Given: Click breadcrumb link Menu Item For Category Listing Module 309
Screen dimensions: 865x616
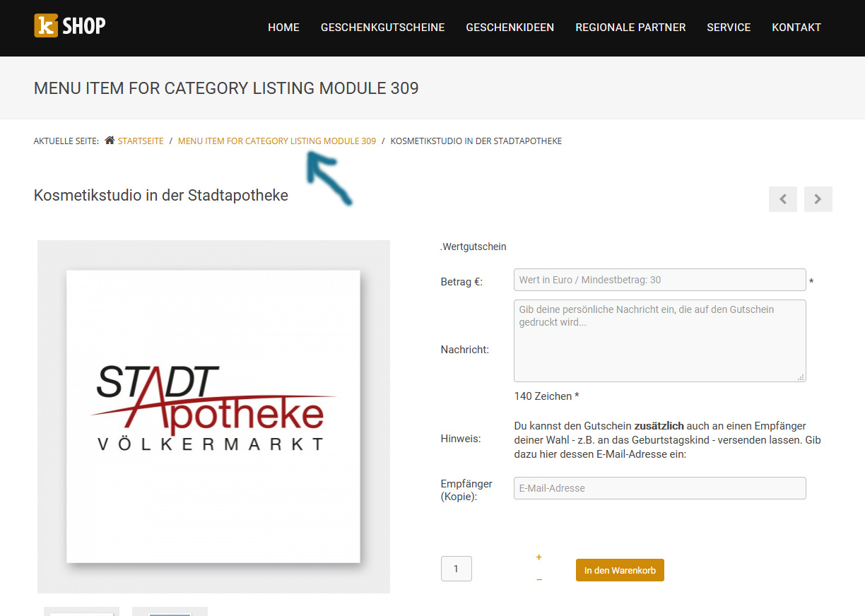Looking at the screenshot, I should coord(277,141).
